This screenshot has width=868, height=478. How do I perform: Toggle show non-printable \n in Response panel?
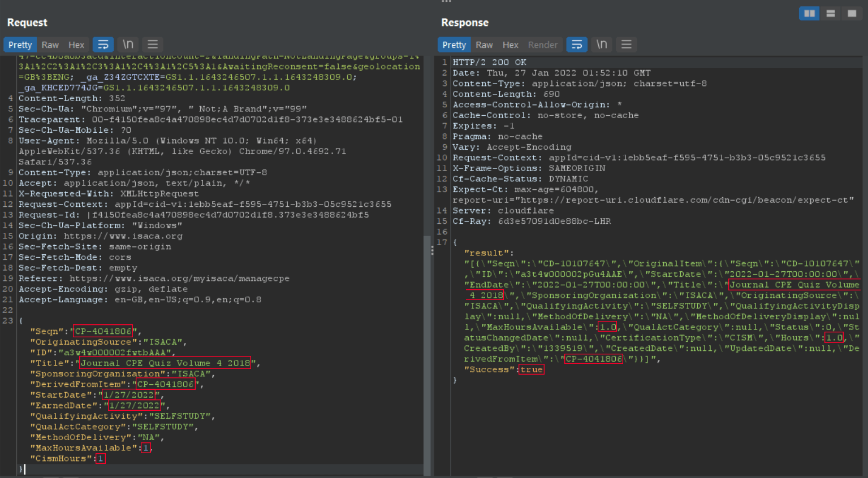click(x=602, y=45)
